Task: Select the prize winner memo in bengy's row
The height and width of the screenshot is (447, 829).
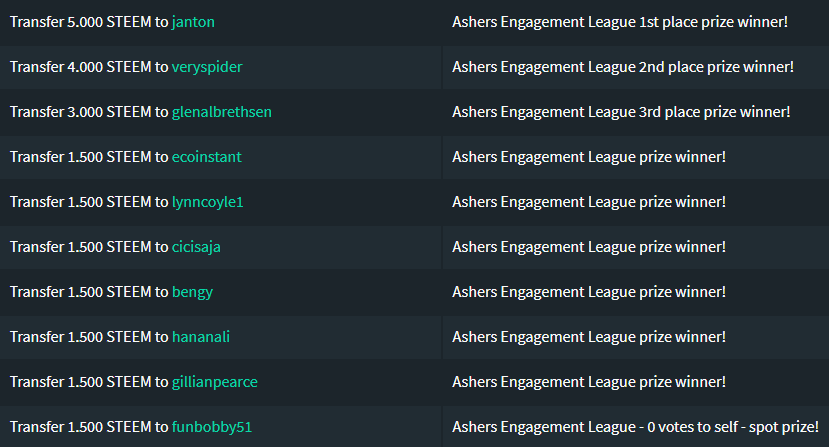Action: 589,292
